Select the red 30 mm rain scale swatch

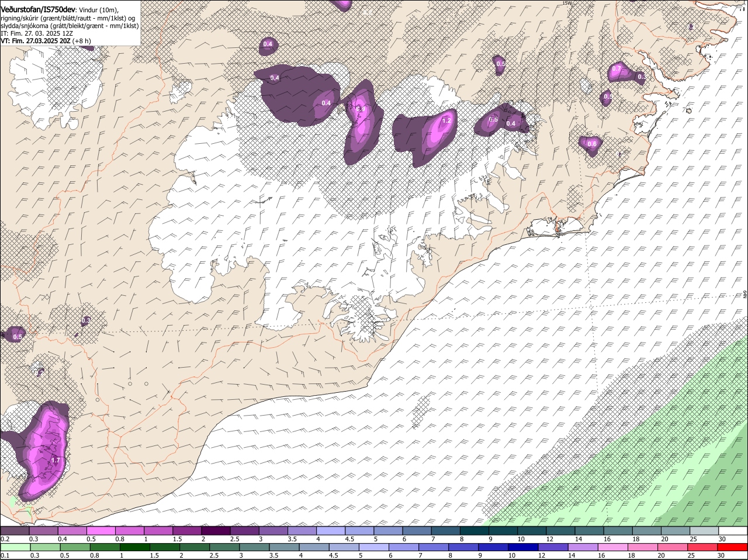[x=732, y=548]
